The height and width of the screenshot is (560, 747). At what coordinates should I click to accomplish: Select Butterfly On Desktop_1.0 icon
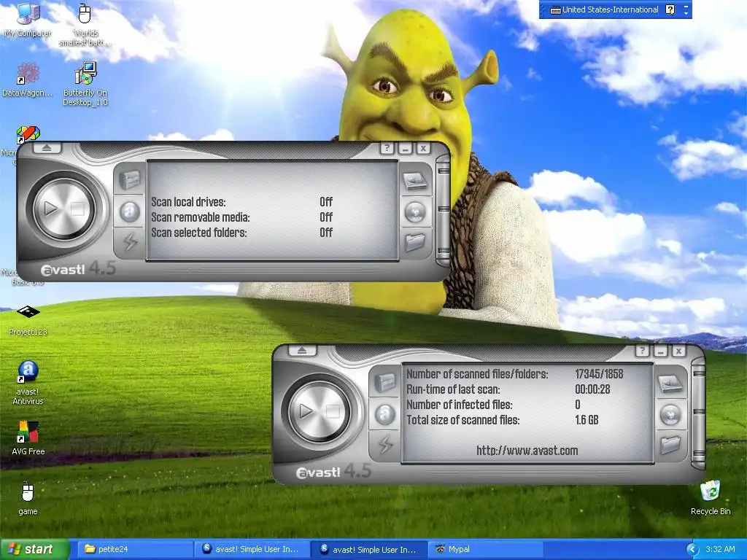click(x=85, y=84)
